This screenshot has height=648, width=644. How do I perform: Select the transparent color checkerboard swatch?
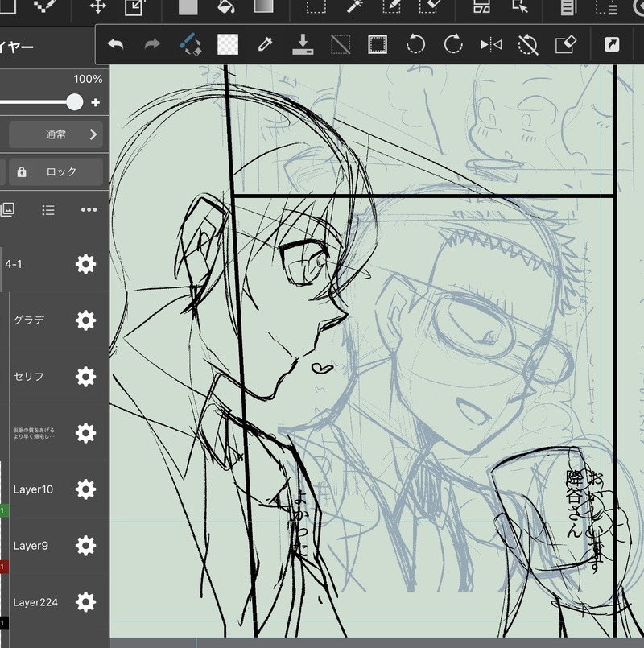pyautogui.click(x=228, y=44)
